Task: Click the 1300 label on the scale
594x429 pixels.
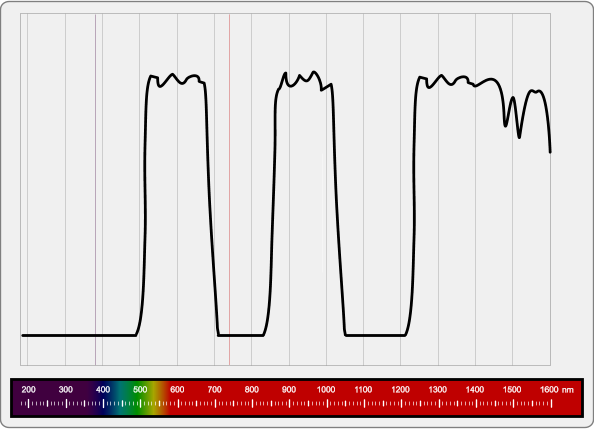Action: [x=438, y=390]
